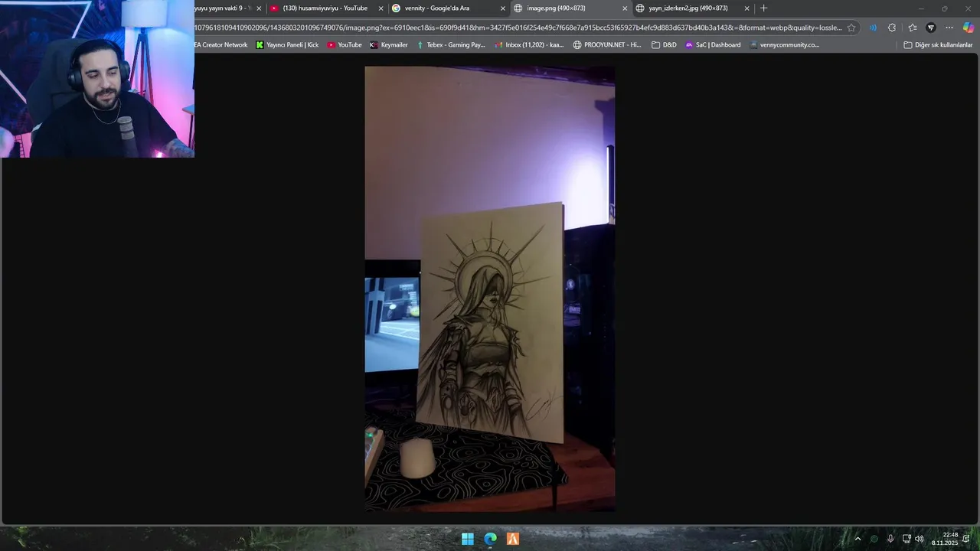Expand the D&D bookmarks folder

point(664,45)
